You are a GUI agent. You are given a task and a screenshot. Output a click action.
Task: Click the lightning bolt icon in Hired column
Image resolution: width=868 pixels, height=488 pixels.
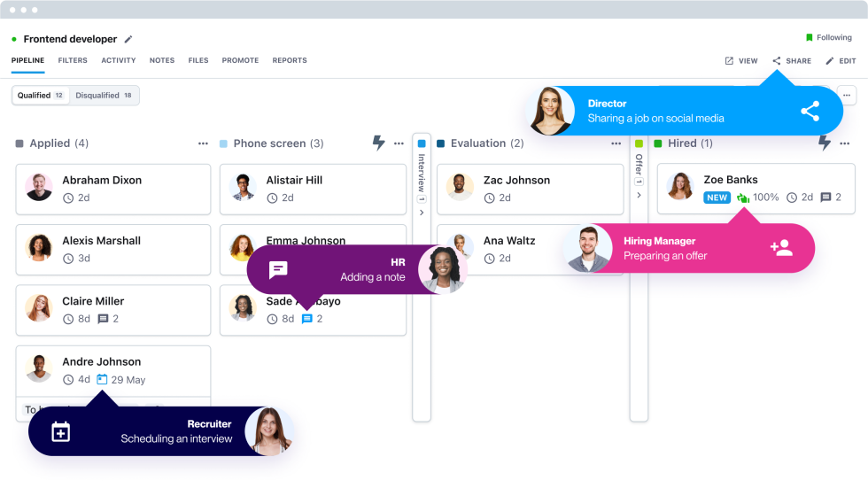point(825,143)
